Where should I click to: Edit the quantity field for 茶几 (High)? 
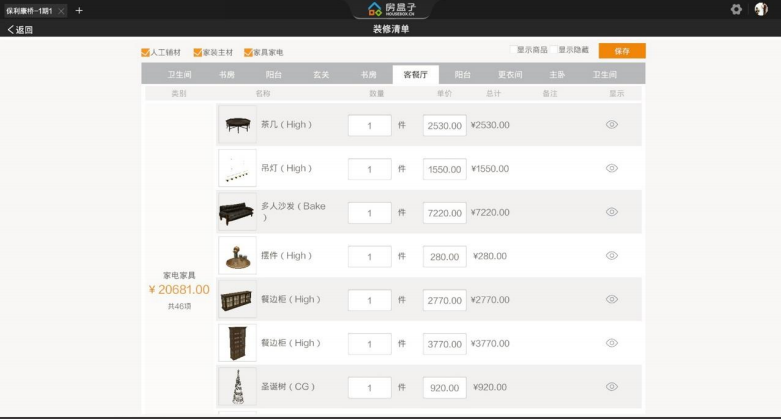pyautogui.click(x=370, y=126)
